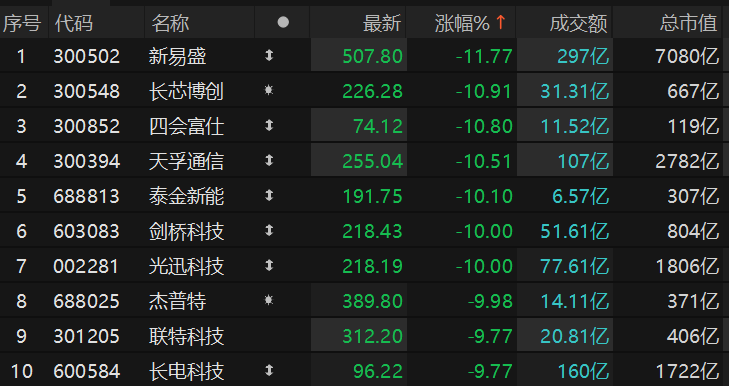Click stock code 301205
This screenshot has width=729, height=386.
[86, 336]
